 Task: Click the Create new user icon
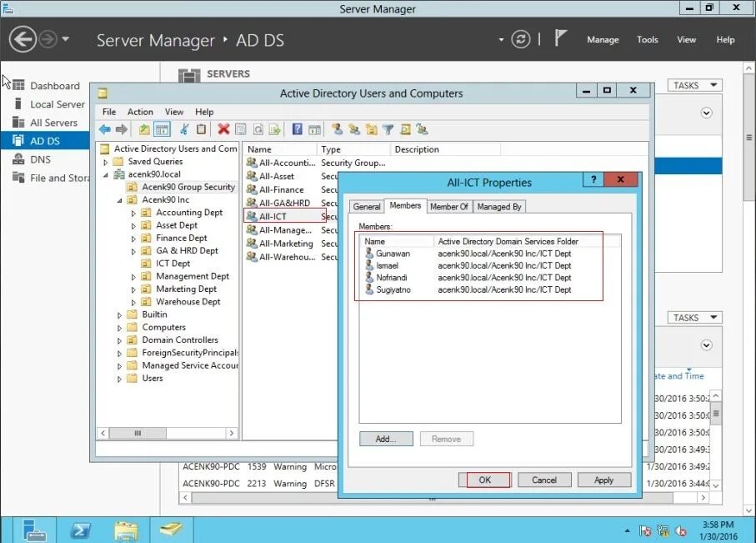tap(337, 129)
